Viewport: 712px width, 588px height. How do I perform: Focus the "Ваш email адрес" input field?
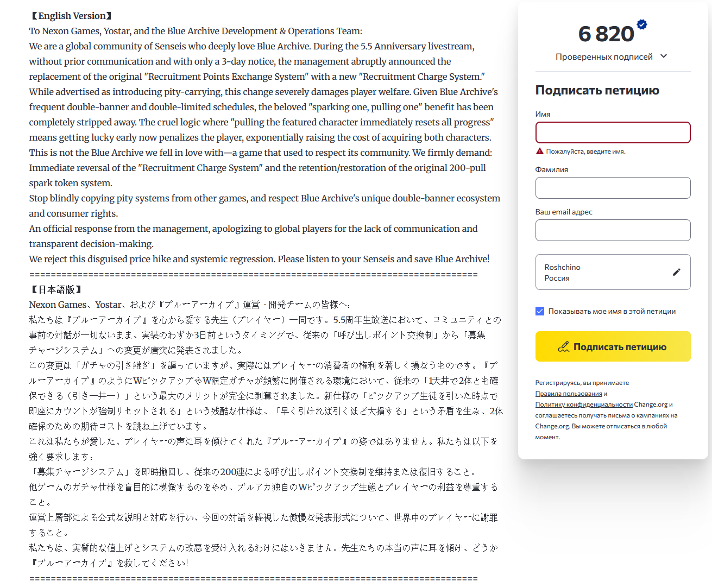[x=613, y=230]
